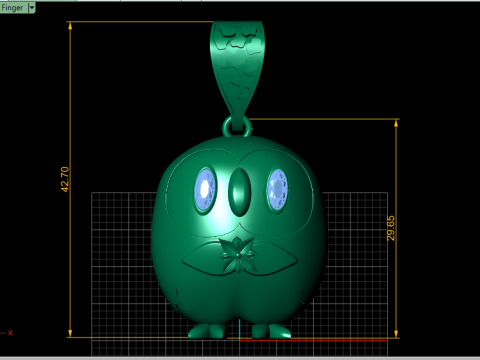The height and width of the screenshot is (360, 480).
Task: Select the flower bow tie ornament
Action: click(x=238, y=255)
